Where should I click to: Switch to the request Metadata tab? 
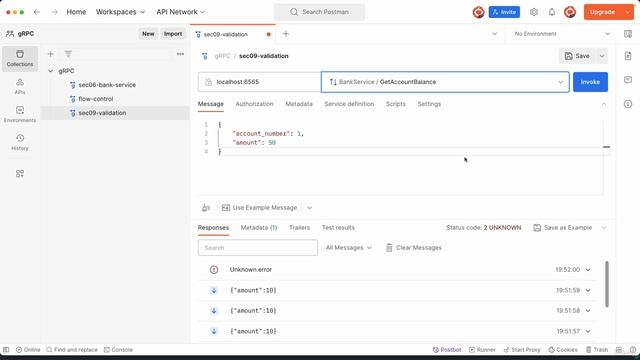(299, 104)
